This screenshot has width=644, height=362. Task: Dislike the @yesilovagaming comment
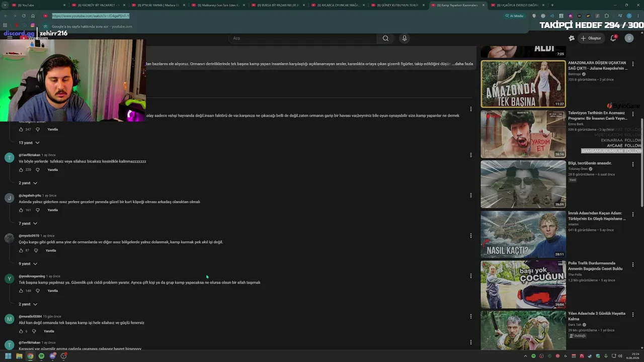click(x=38, y=291)
